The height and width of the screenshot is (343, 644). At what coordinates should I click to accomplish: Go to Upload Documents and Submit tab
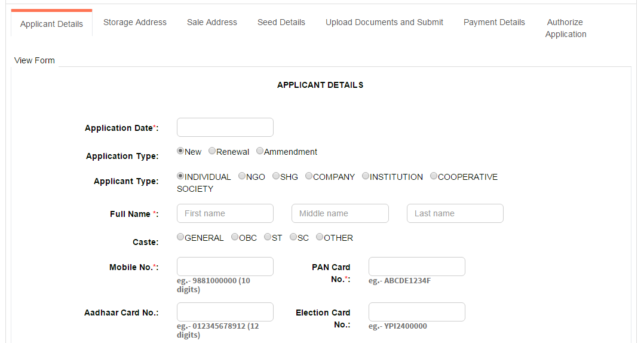[x=385, y=22]
